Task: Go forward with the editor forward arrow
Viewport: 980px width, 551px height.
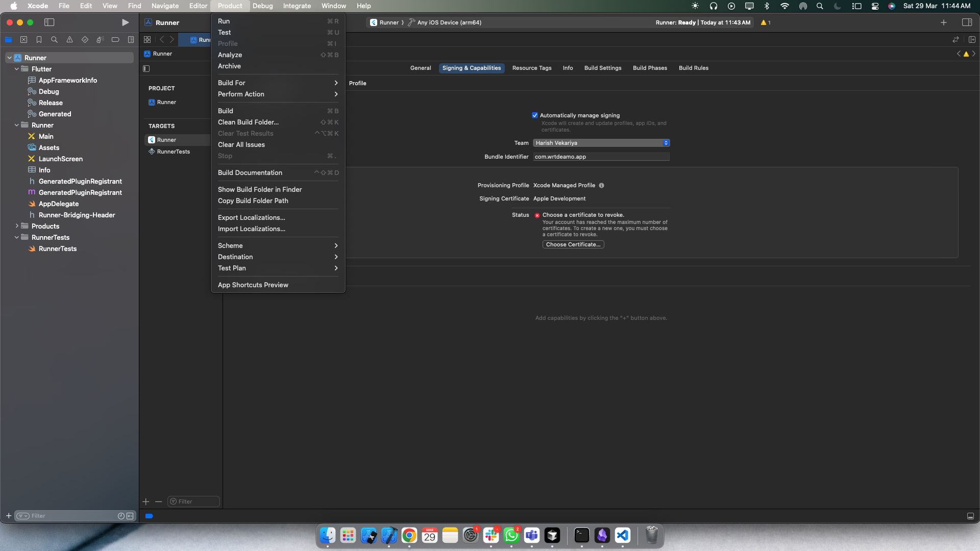Action: click(x=172, y=40)
